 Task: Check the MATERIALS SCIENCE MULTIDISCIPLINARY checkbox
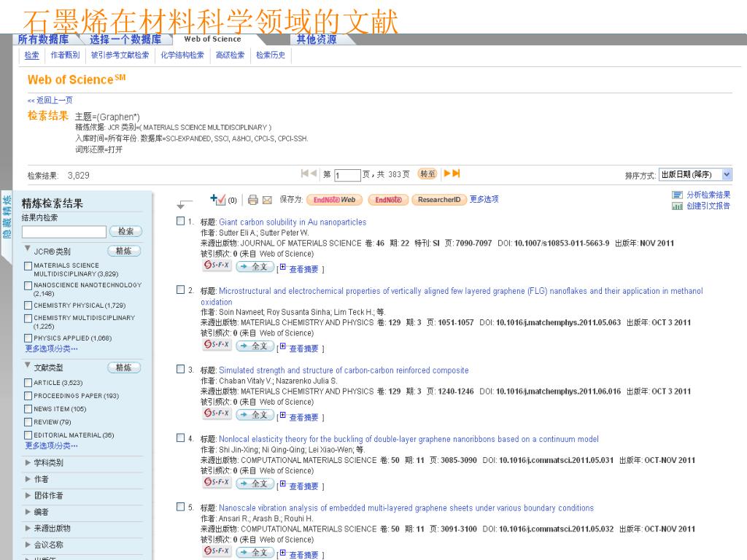pyautogui.click(x=28, y=265)
